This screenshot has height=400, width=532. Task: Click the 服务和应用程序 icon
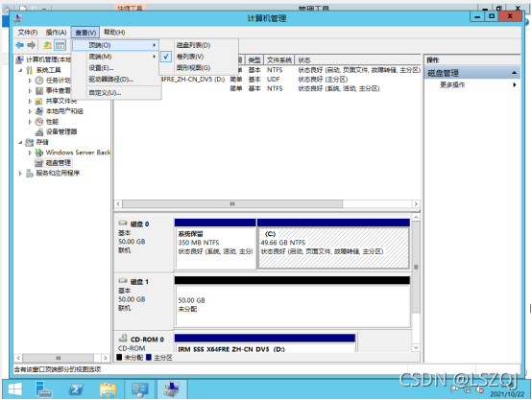tap(30, 174)
